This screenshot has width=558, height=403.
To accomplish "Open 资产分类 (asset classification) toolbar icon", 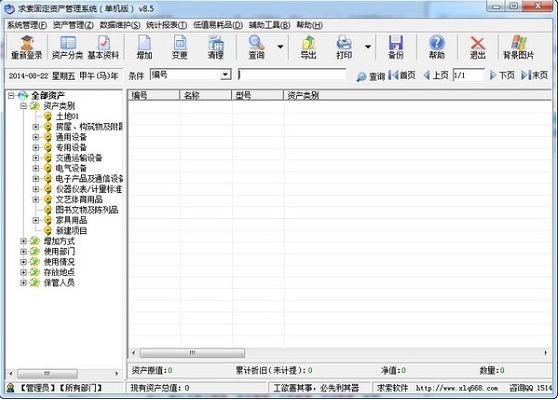I will click(x=68, y=47).
